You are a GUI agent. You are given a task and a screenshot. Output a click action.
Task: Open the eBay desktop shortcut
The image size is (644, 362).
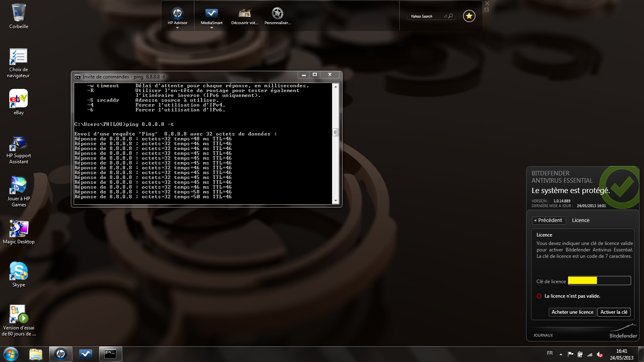pos(19,102)
